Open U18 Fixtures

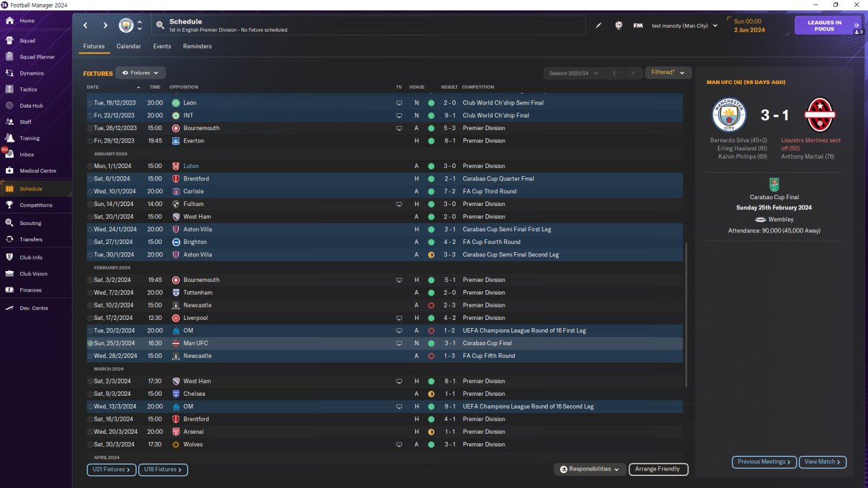click(x=163, y=469)
